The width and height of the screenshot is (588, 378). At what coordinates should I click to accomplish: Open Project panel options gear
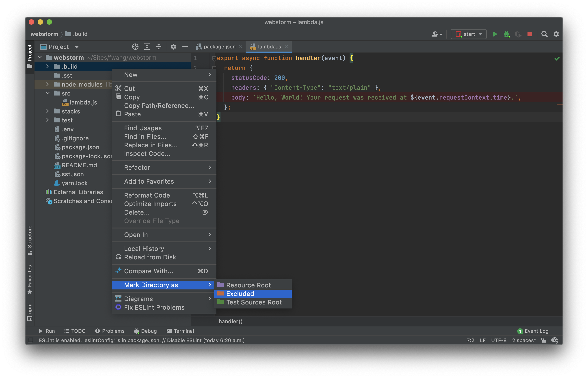pos(173,47)
